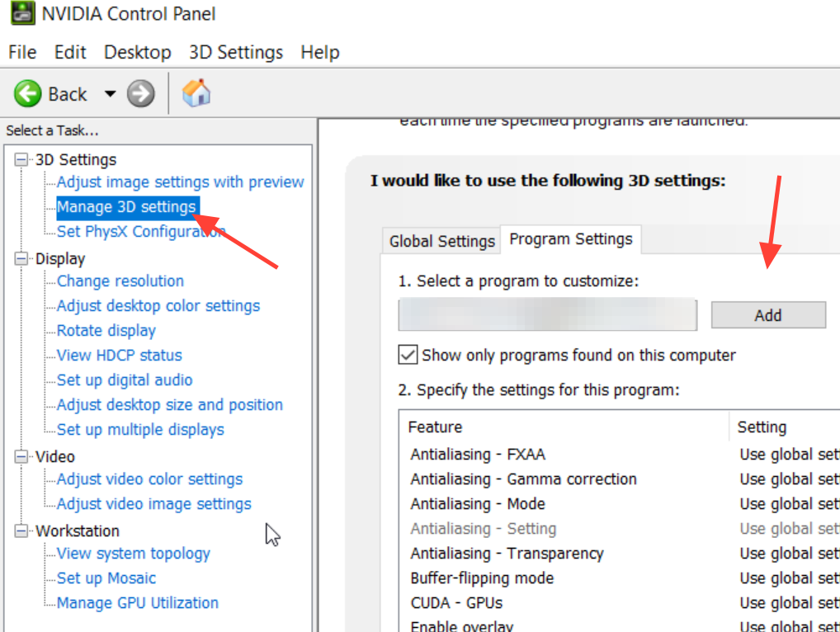Select the Antialiasing - Transparency row
Viewport: 840px width, 632px height.
pos(620,554)
